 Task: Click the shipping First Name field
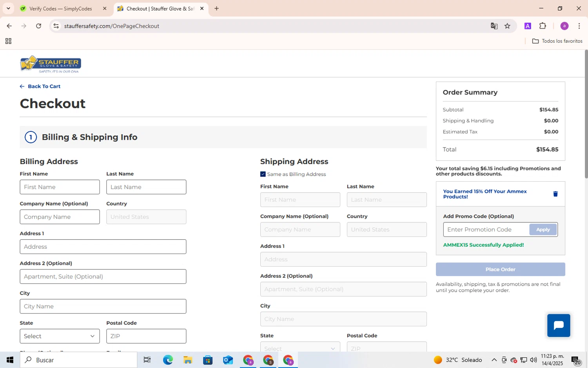coord(300,200)
